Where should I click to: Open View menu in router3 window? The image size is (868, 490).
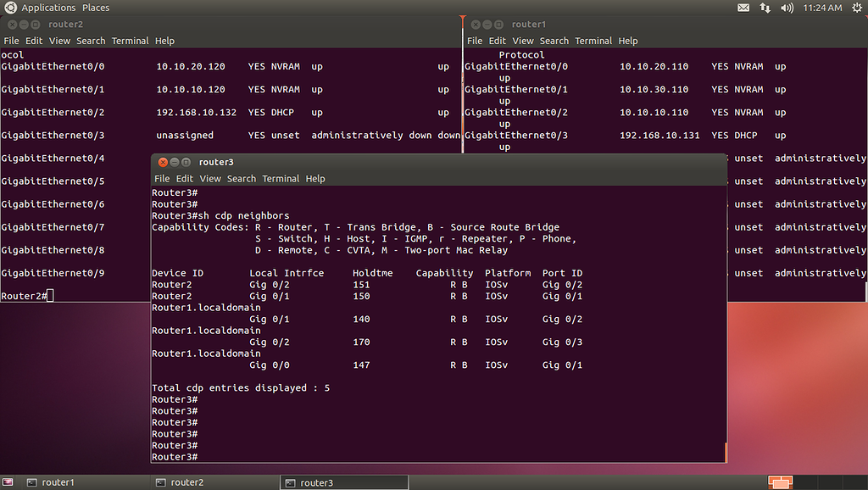pyautogui.click(x=210, y=179)
